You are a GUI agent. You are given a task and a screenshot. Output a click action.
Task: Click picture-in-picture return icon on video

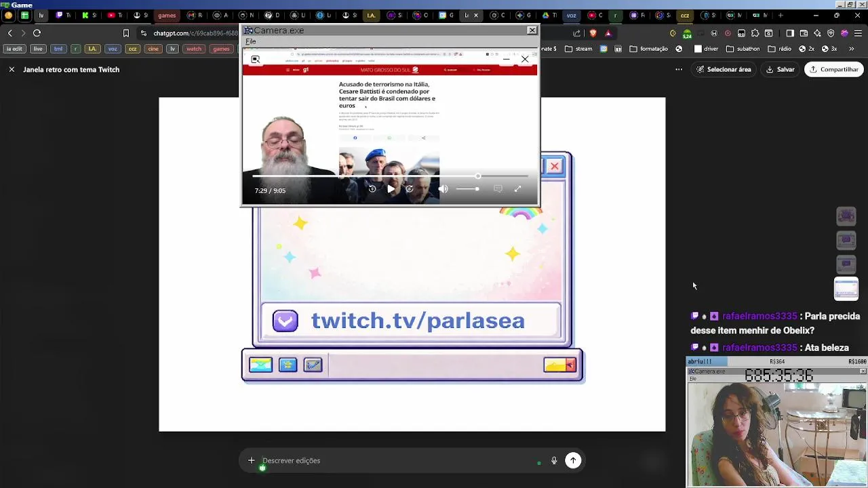[256, 60]
